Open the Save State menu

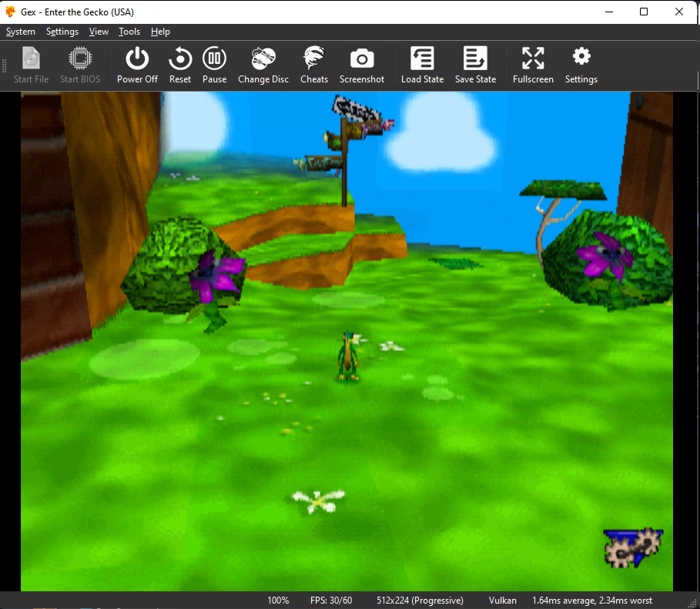click(475, 65)
